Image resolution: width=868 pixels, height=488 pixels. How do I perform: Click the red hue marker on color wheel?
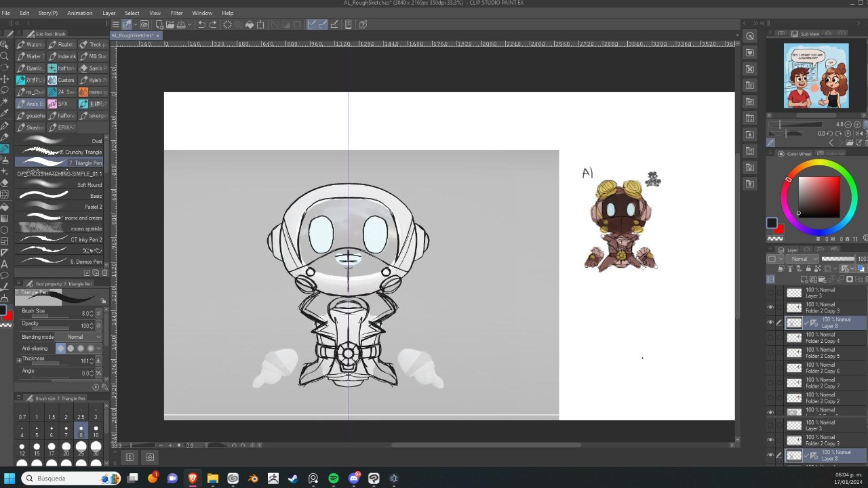click(788, 179)
